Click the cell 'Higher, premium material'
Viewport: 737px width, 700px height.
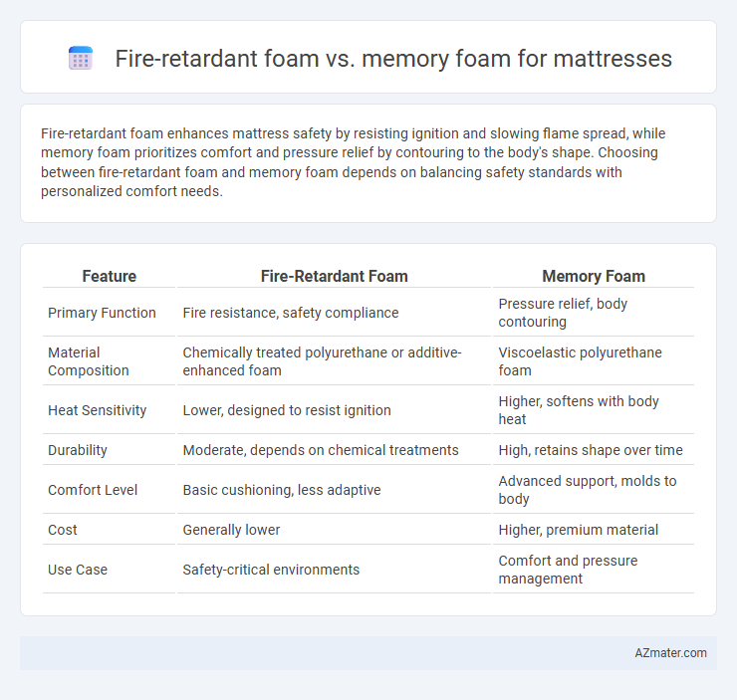click(594, 530)
